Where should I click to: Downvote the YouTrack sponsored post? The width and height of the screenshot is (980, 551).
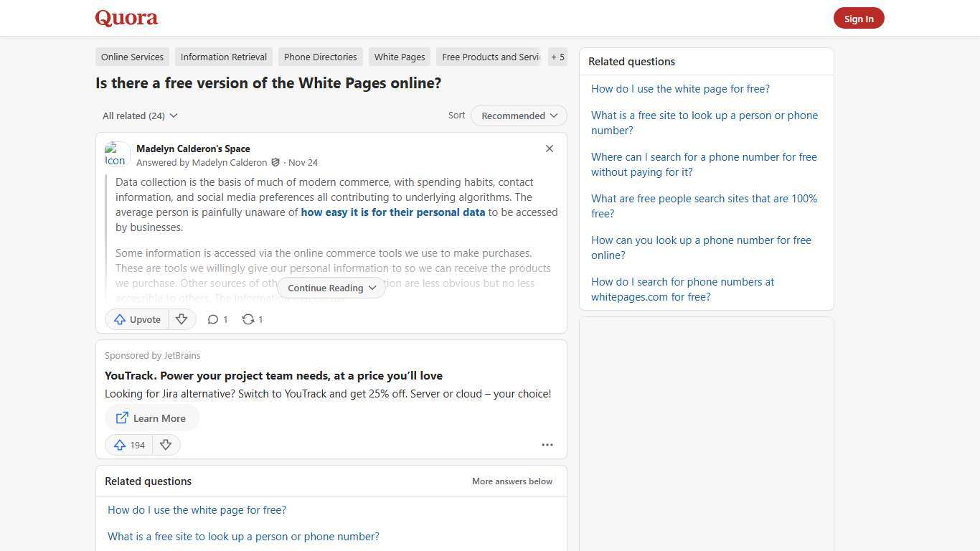click(x=166, y=445)
